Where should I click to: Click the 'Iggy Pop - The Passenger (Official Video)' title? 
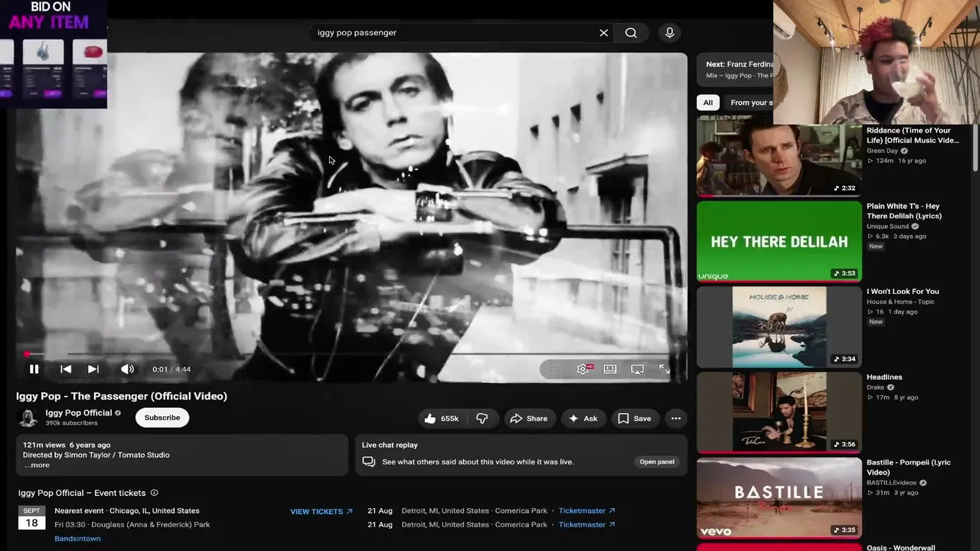(x=122, y=396)
